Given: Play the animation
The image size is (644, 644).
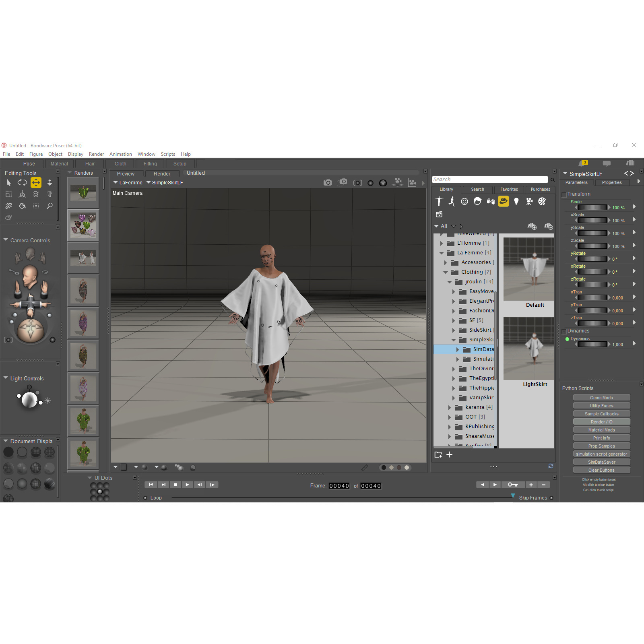Looking at the screenshot, I should [187, 485].
